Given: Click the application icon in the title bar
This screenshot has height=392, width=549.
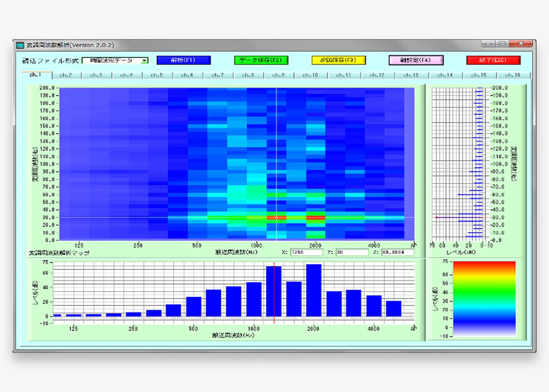Looking at the screenshot, I should [20, 45].
